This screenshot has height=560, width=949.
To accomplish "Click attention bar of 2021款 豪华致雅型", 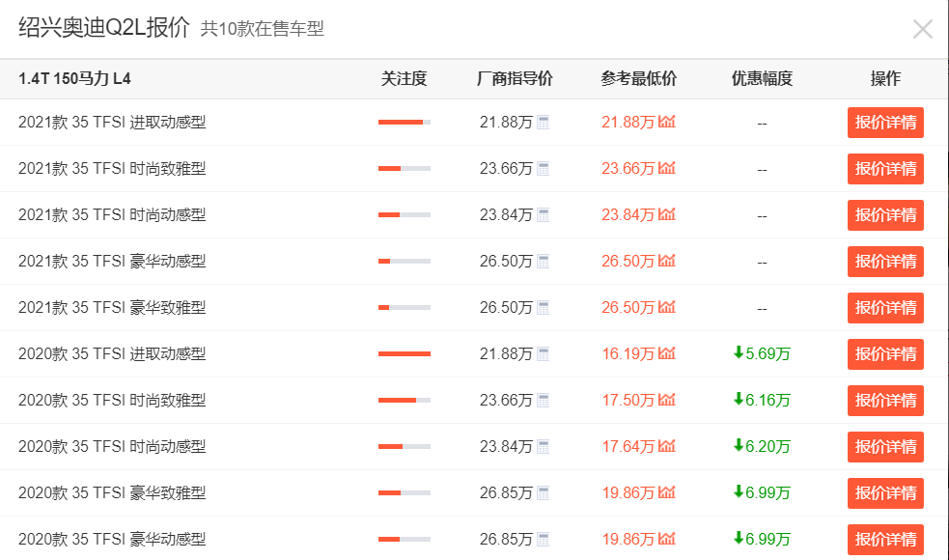I will [x=405, y=308].
